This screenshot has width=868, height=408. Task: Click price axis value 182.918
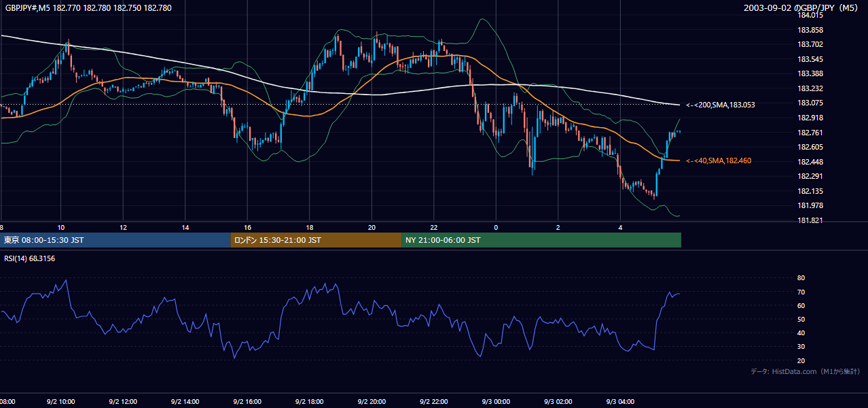[810, 118]
